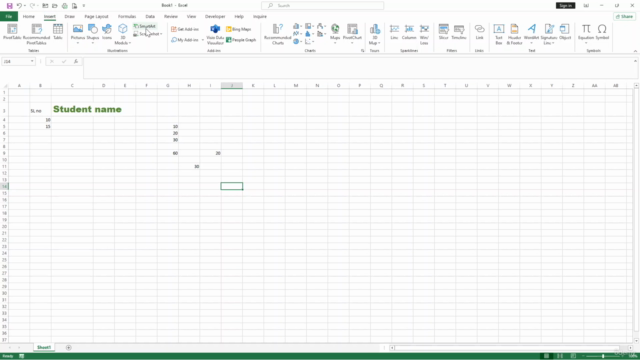
Task: Switch to the Developer tab
Action: point(215,17)
